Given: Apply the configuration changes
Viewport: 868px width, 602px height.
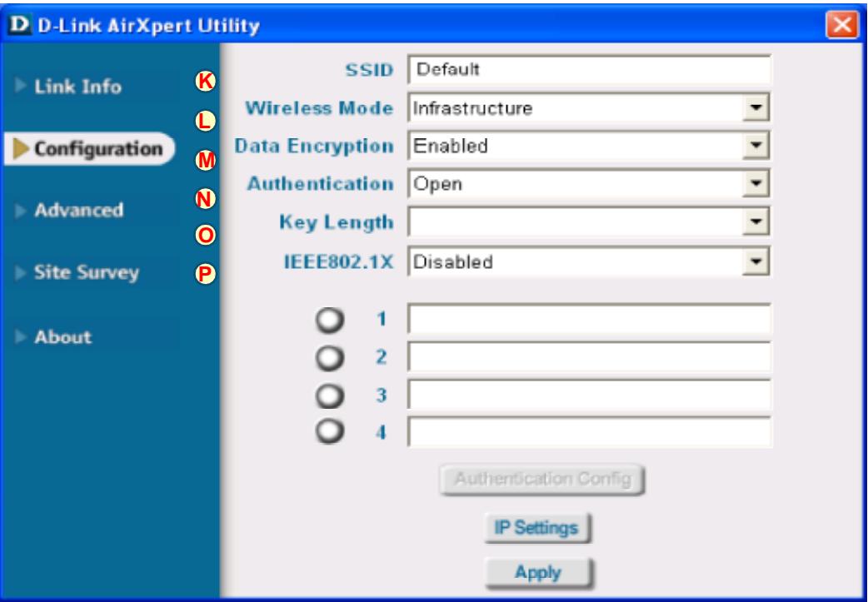Looking at the screenshot, I should click(539, 573).
